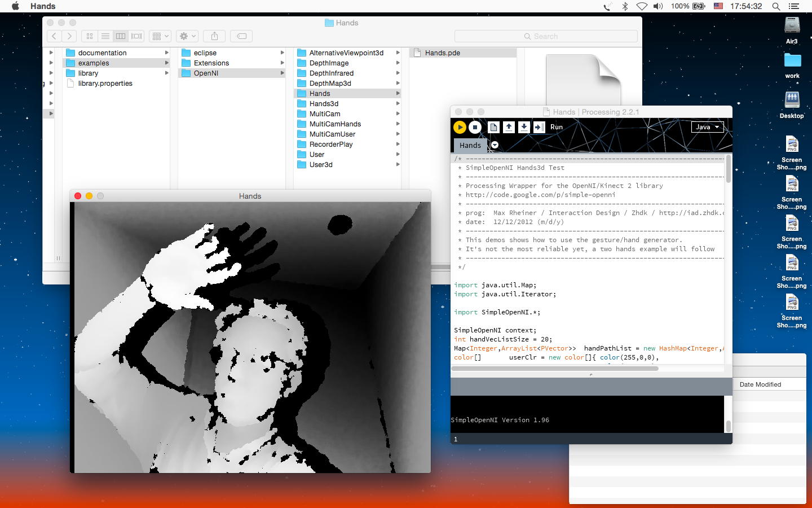This screenshot has width=812, height=508.
Task: Stop the running Processing sketch
Action: 475,128
